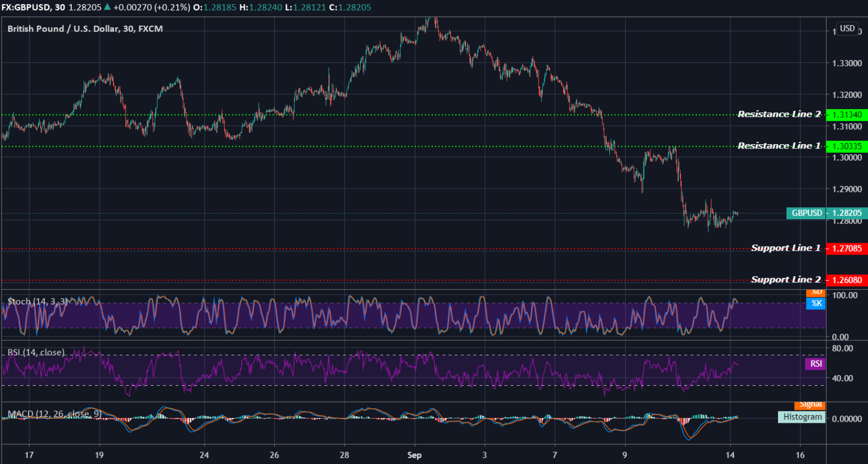Select the MACD (12, 26, close, 9) legend
This screenshot has height=464, width=868.
(x=54, y=414)
